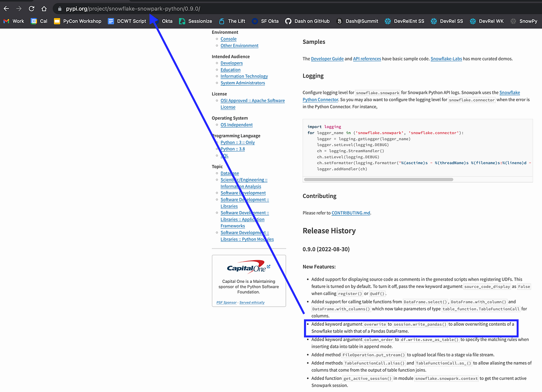Click the PSF Sponsor link in the ad card
Screen dimensions: 542x392
click(x=226, y=302)
